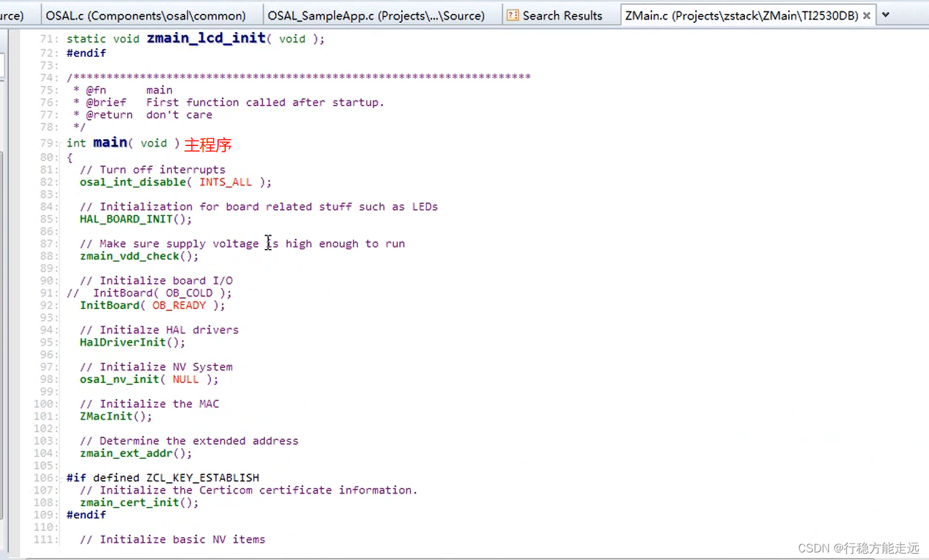Close the ZMain.c tab

(866, 15)
